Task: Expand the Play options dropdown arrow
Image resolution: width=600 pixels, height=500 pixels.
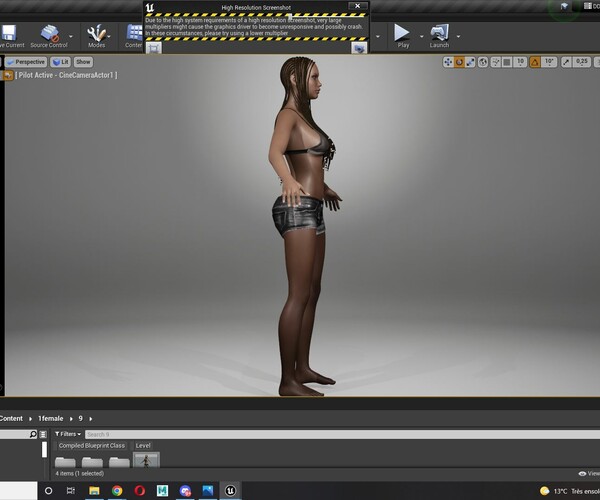Action: pos(422,37)
